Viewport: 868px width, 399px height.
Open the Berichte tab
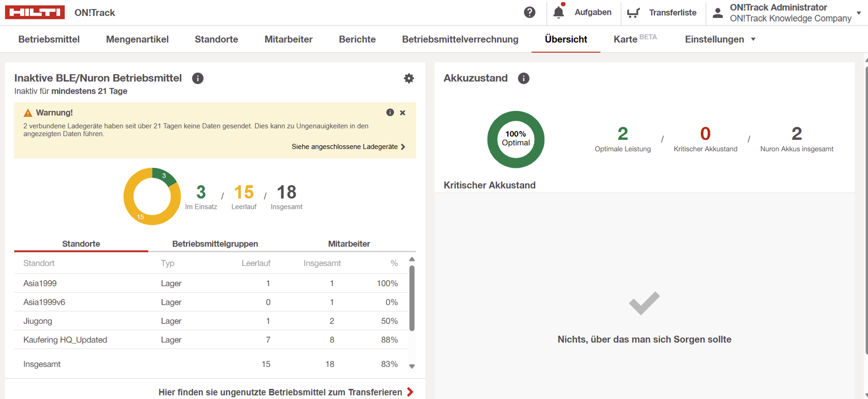(x=357, y=39)
